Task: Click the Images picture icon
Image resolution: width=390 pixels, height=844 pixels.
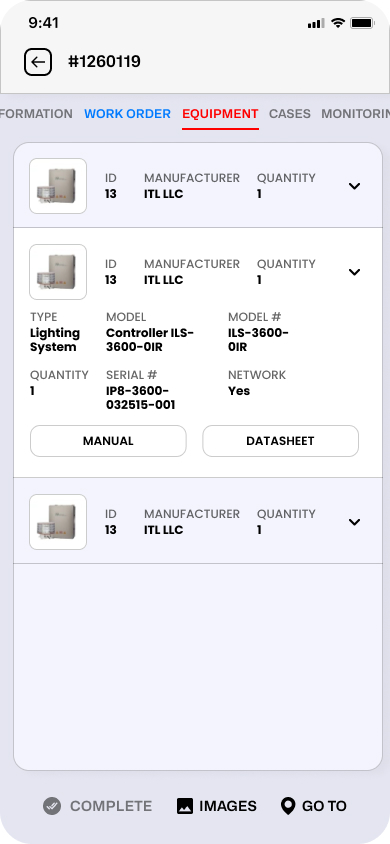Action: [x=185, y=806]
